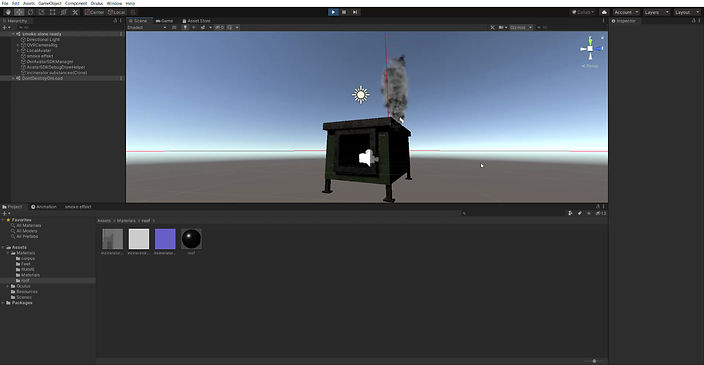704x365 pixels.
Task: Expand the Oculus folder
Action: [x=8, y=286]
